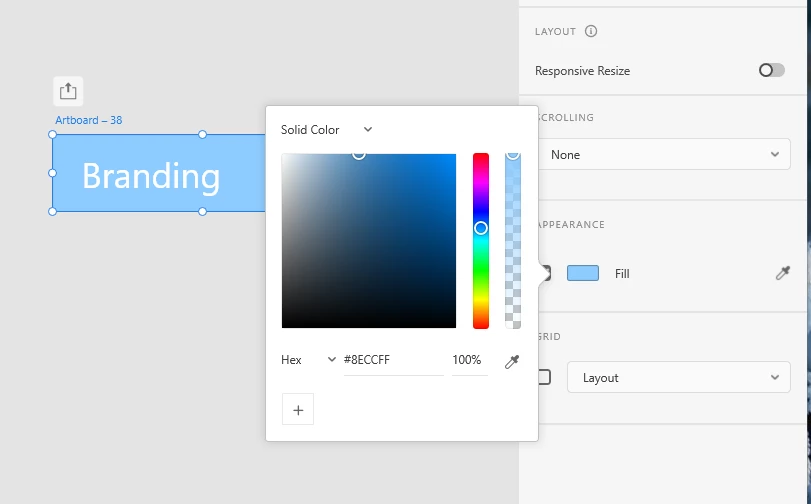Click the Fill color swatch

point(583,273)
